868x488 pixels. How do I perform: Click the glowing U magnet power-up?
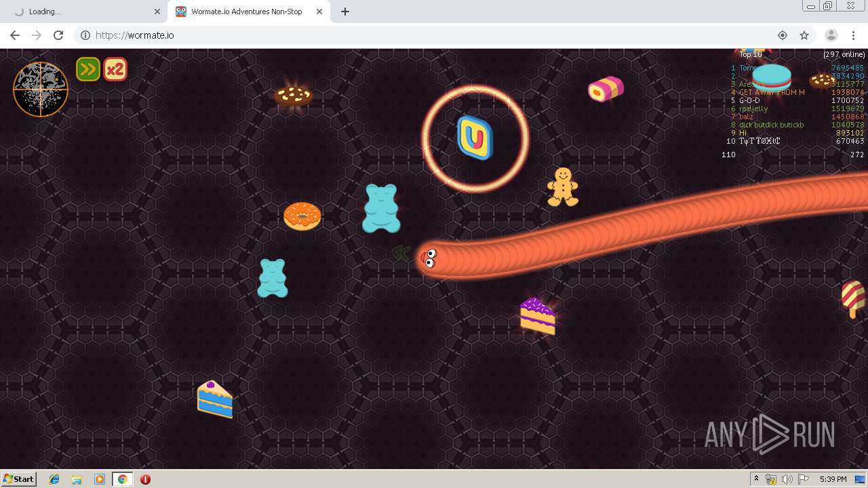coord(475,138)
